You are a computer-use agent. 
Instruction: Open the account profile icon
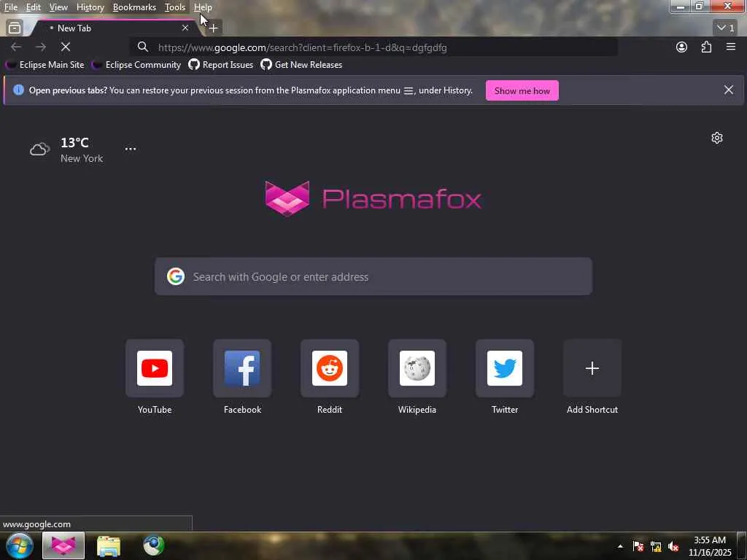pyautogui.click(x=682, y=47)
